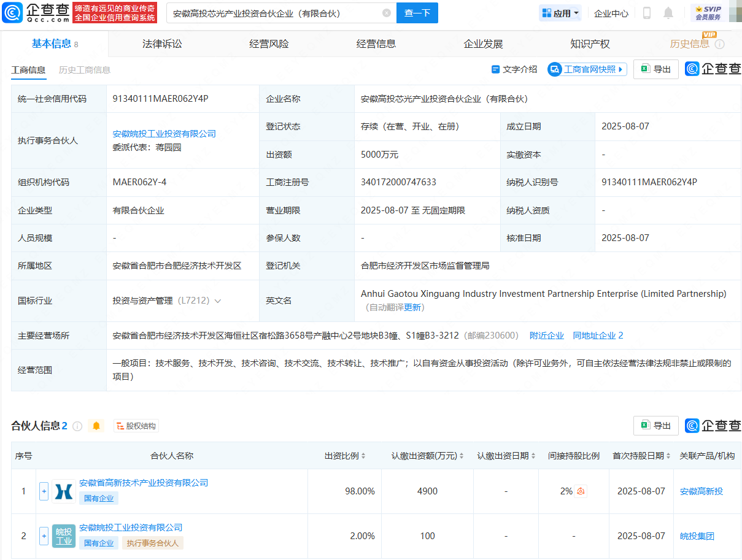This screenshot has width=742, height=560.
Task: Open 同地址企业 2 link
Action: [598, 336]
